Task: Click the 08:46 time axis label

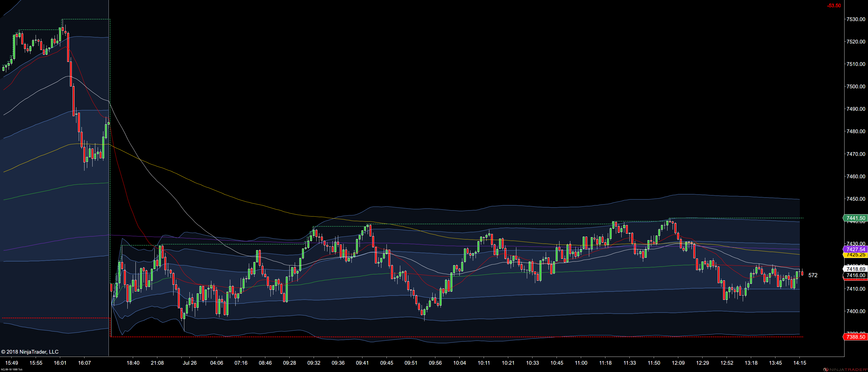Action: [265, 363]
